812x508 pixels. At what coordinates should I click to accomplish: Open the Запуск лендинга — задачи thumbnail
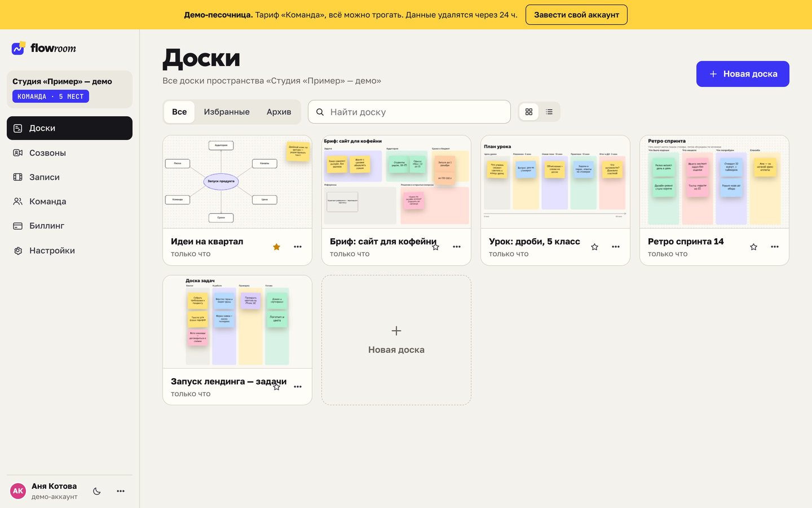click(237, 322)
